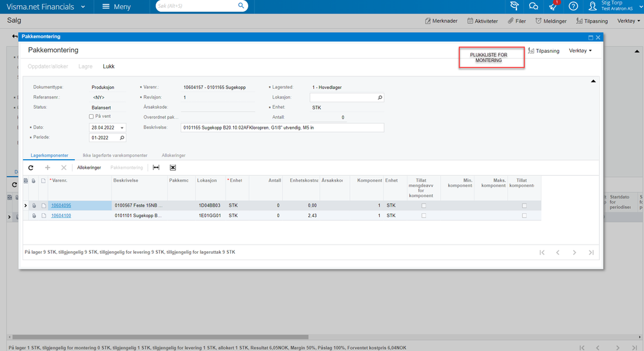Expand the Verktøy dropdown in the dialog
The width and height of the screenshot is (644, 351).
click(x=580, y=51)
